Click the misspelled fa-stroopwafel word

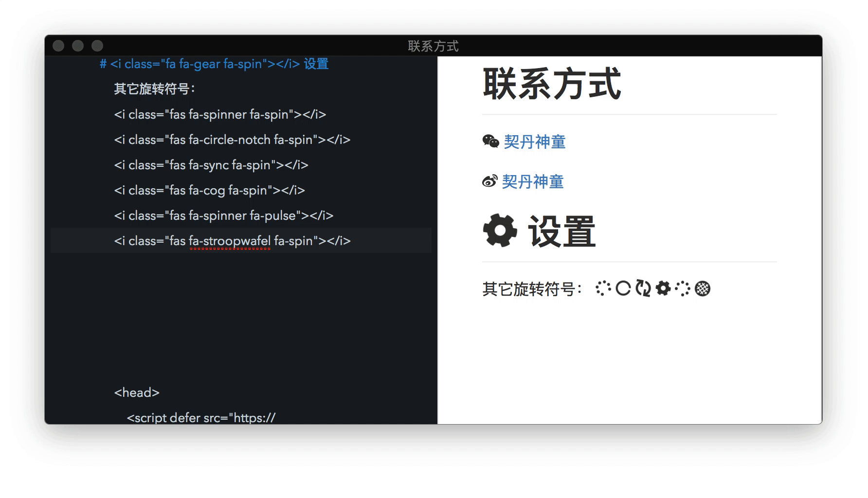point(230,241)
